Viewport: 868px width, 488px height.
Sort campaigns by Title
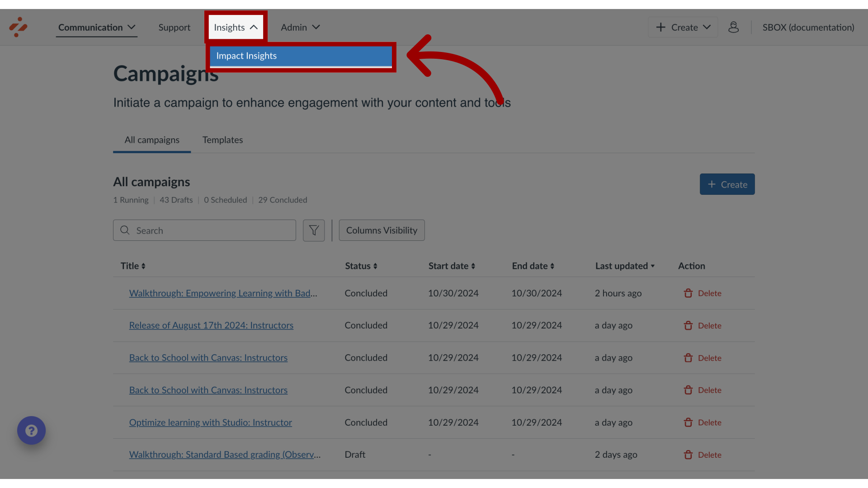tap(133, 266)
